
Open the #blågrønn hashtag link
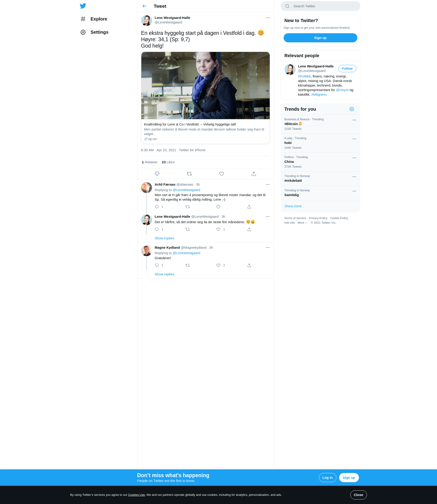(319, 95)
